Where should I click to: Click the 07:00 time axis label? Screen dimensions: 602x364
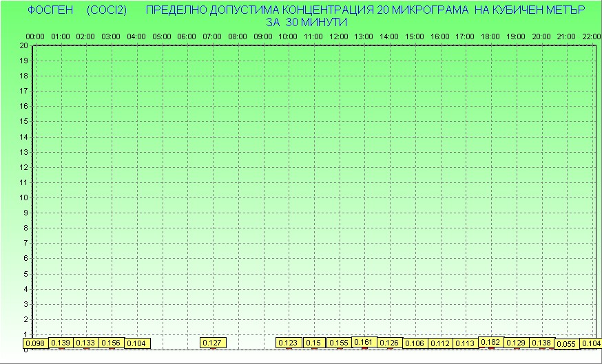click(213, 36)
